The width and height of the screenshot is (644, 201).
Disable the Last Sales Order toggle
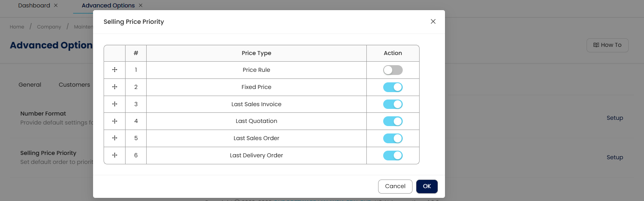point(393,138)
